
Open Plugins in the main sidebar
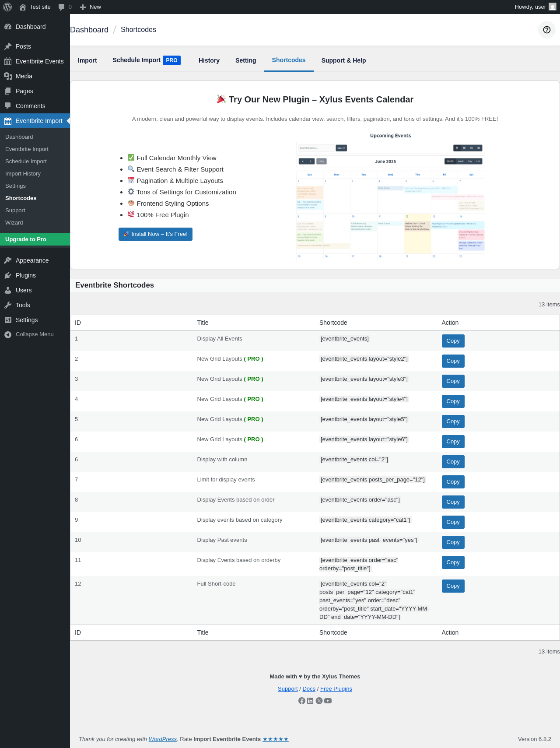pyautogui.click(x=35, y=275)
